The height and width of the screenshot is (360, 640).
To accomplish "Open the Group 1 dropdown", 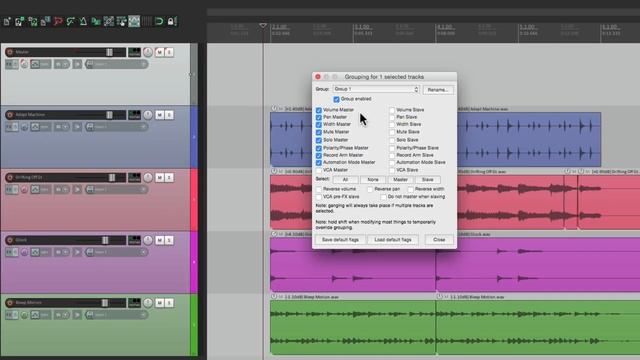I will (376, 89).
